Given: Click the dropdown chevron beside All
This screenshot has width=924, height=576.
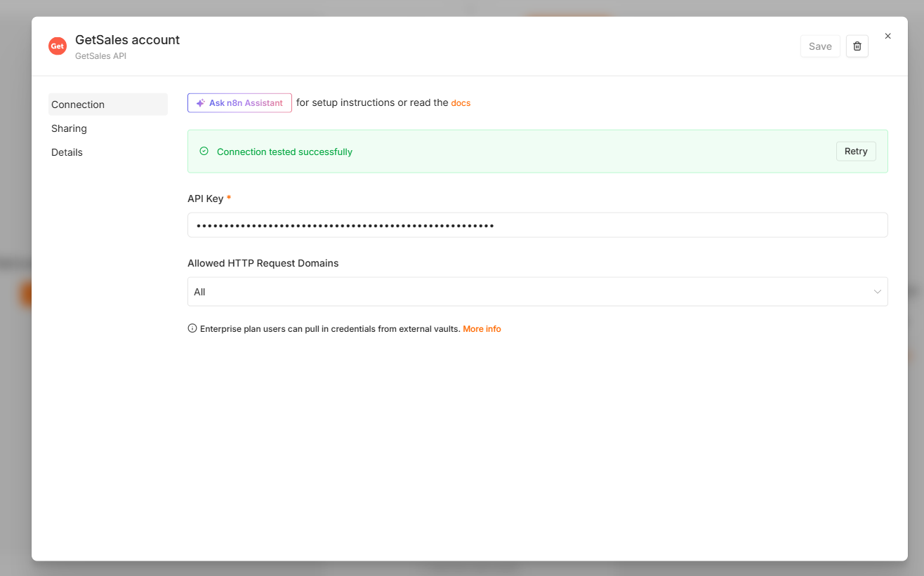Looking at the screenshot, I should [x=877, y=292].
